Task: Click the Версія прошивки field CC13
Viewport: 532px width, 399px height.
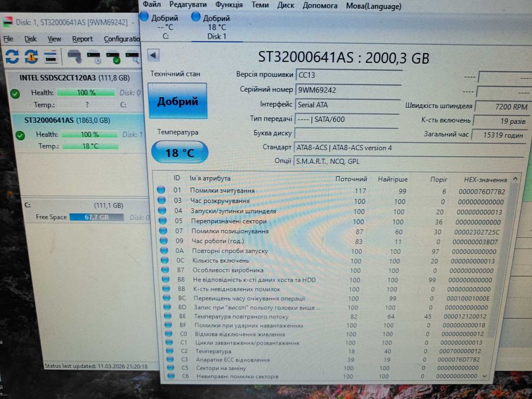Action: coord(348,75)
